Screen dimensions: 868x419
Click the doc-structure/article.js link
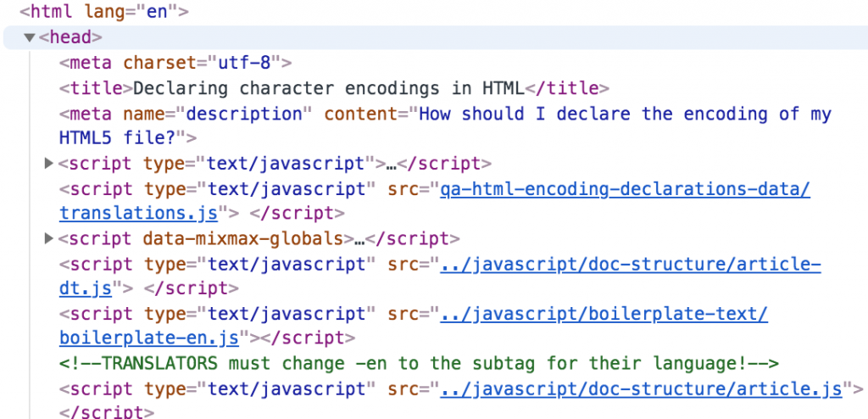640,388
